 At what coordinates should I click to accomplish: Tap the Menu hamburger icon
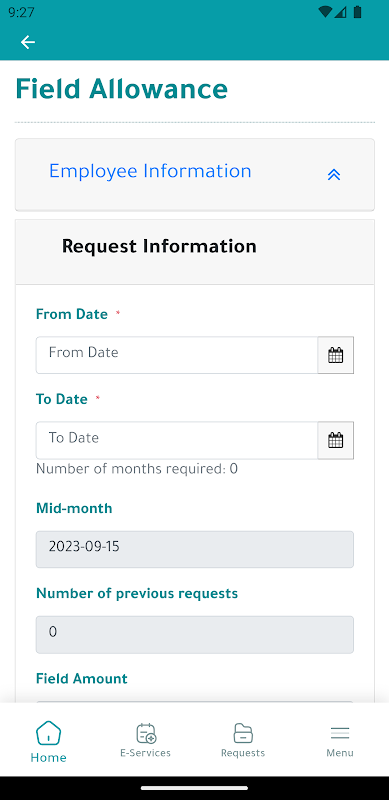point(340,734)
